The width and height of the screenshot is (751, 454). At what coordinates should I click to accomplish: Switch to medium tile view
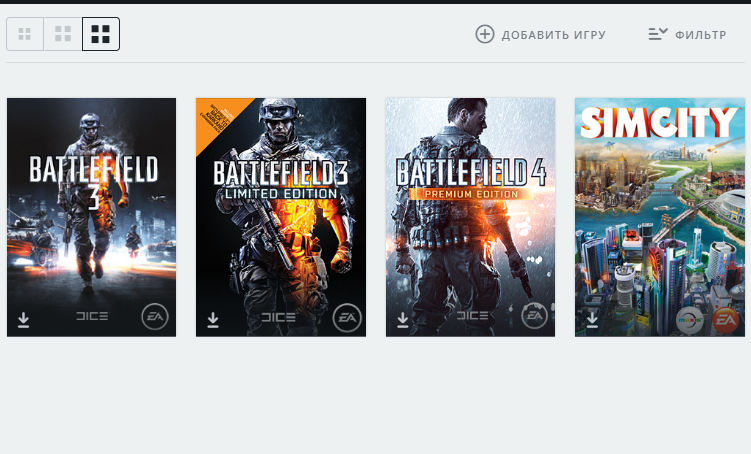point(63,34)
